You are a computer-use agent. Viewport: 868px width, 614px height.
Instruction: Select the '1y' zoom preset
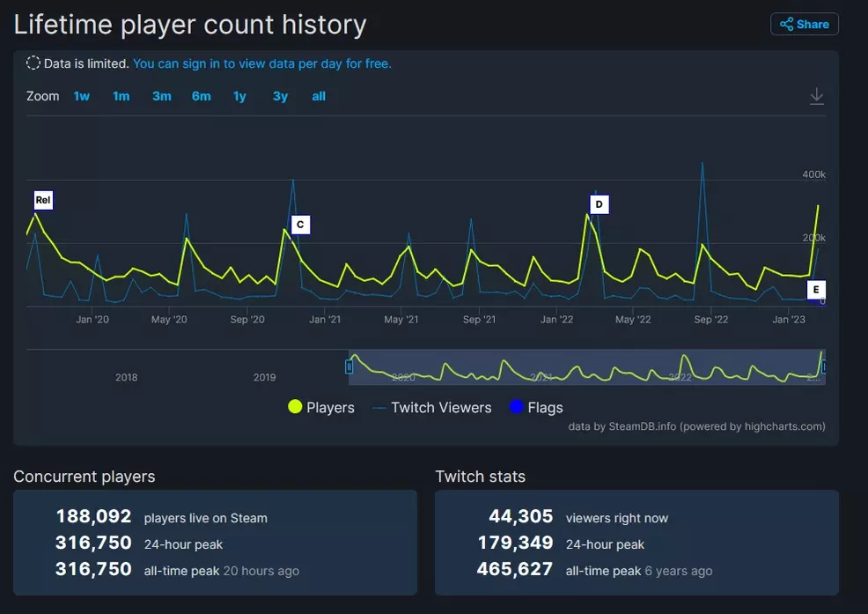[239, 96]
